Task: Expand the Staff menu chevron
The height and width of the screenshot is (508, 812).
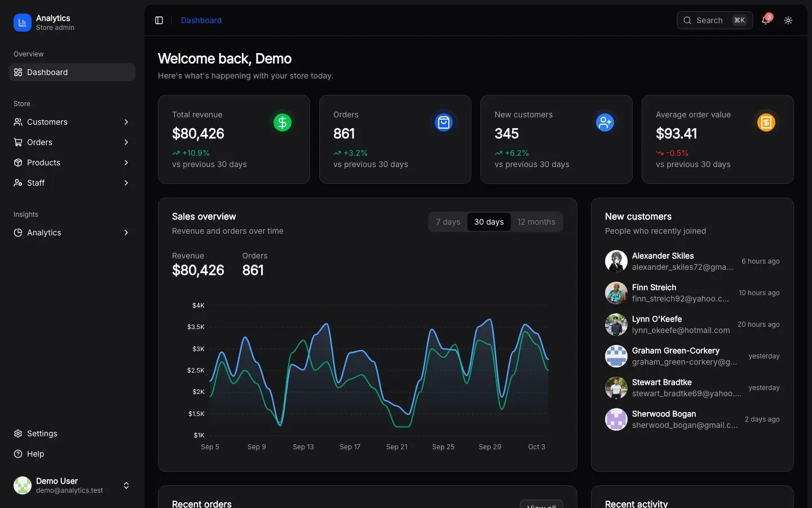Action: [x=126, y=183]
